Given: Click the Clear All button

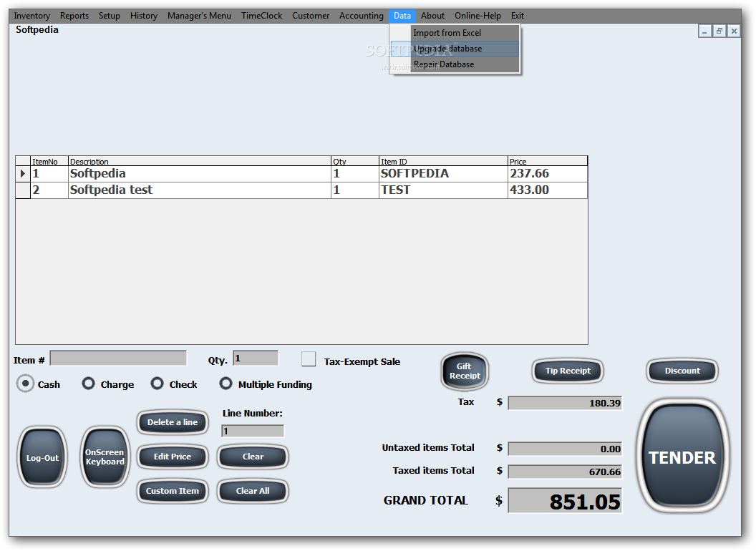Looking at the screenshot, I should tap(253, 491).
